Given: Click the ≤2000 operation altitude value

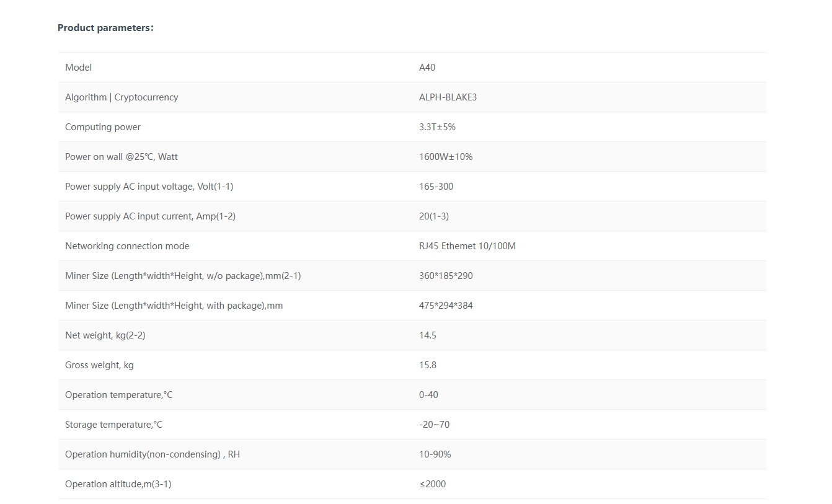Looking at the screenshot, I should point(432,484).
